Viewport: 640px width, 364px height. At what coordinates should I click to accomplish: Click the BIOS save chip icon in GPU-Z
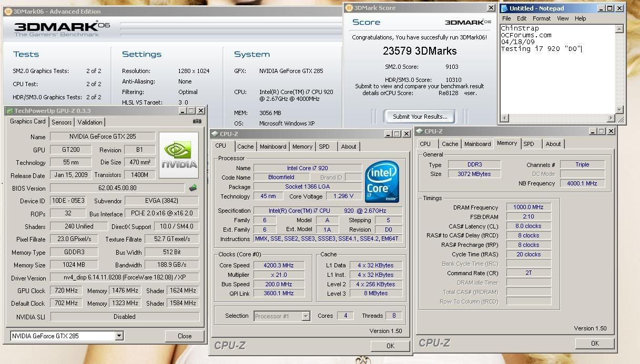193,188
